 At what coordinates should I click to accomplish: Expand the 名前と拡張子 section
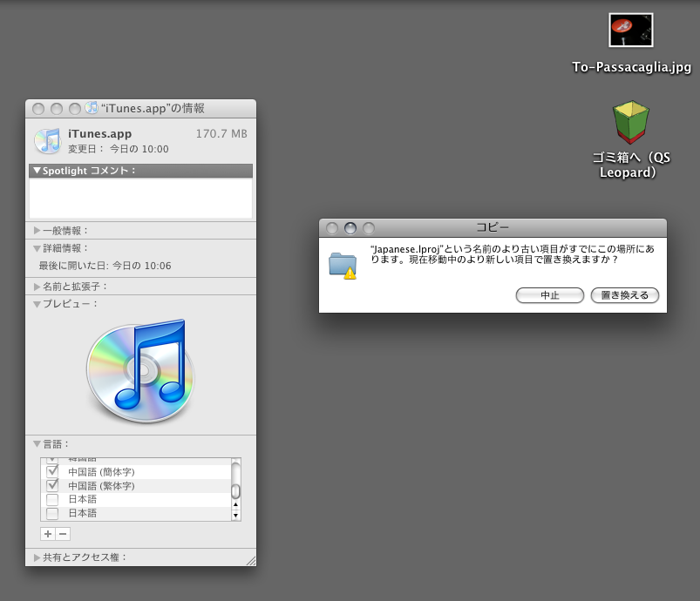pyautogui.click(x=37, y=287)
